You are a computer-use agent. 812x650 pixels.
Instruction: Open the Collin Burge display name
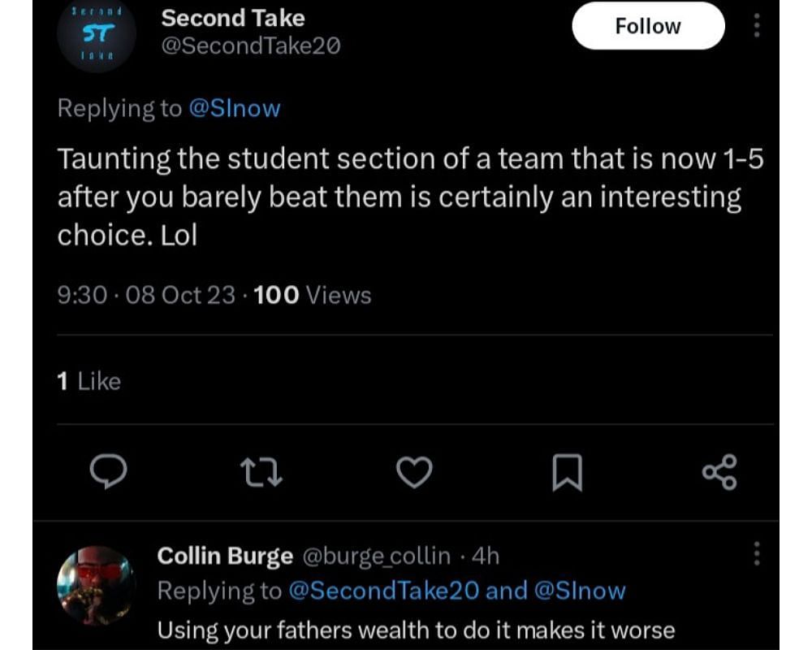225,556
